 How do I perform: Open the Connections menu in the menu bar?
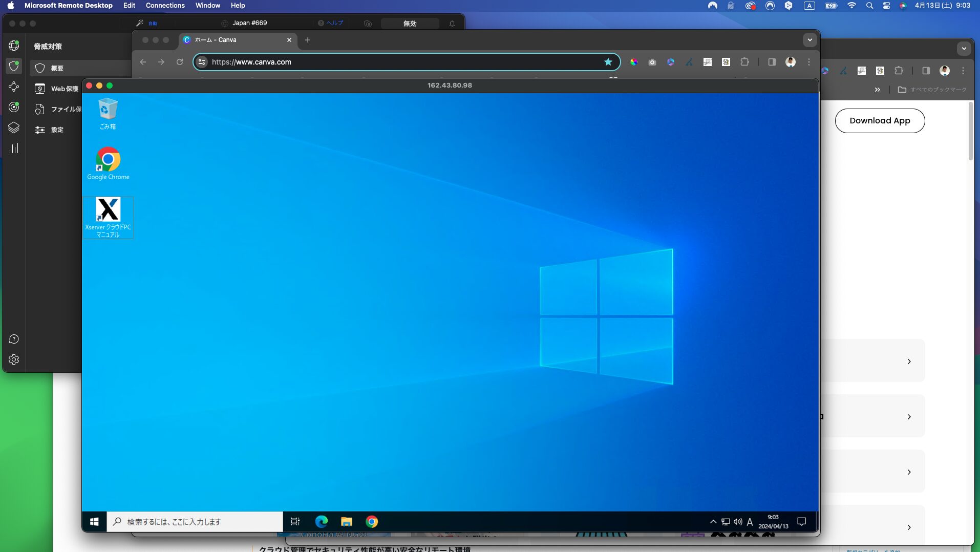click(165, 6)
